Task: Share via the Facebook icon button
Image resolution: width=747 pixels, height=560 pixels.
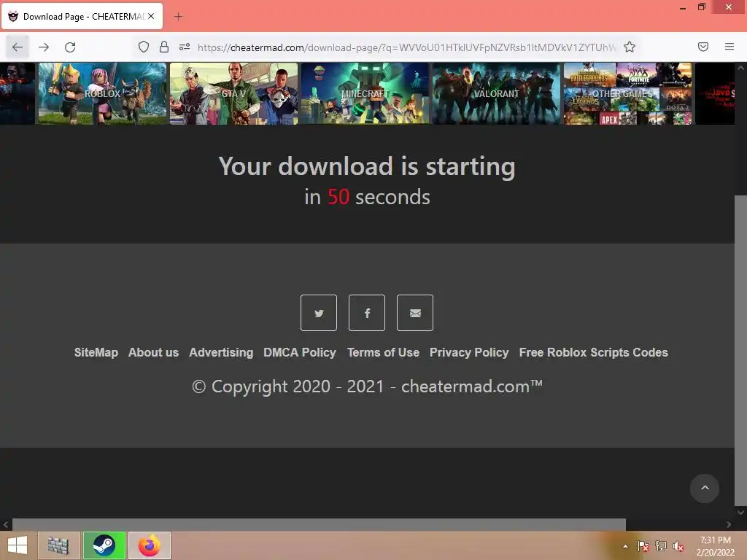Action: tap(367, 313)
